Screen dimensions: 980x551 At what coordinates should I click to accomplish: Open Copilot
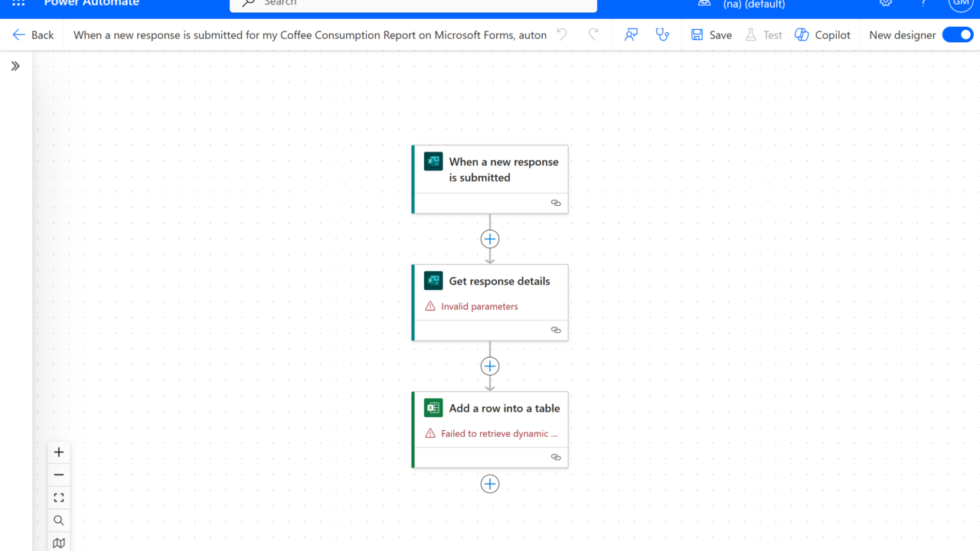pos(822,35)
